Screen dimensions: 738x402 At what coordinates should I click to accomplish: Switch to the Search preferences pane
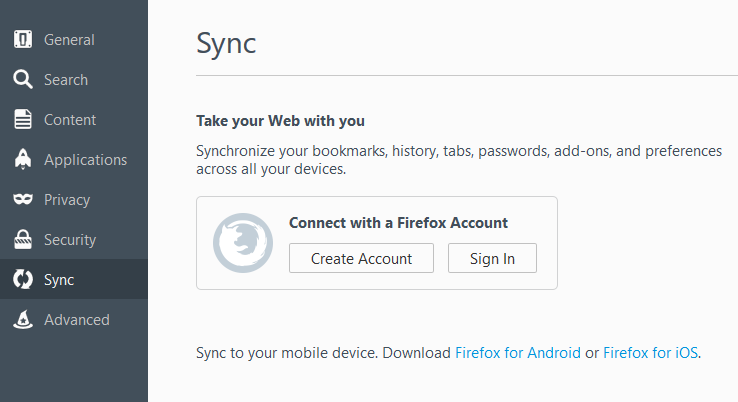pos(66,80)
